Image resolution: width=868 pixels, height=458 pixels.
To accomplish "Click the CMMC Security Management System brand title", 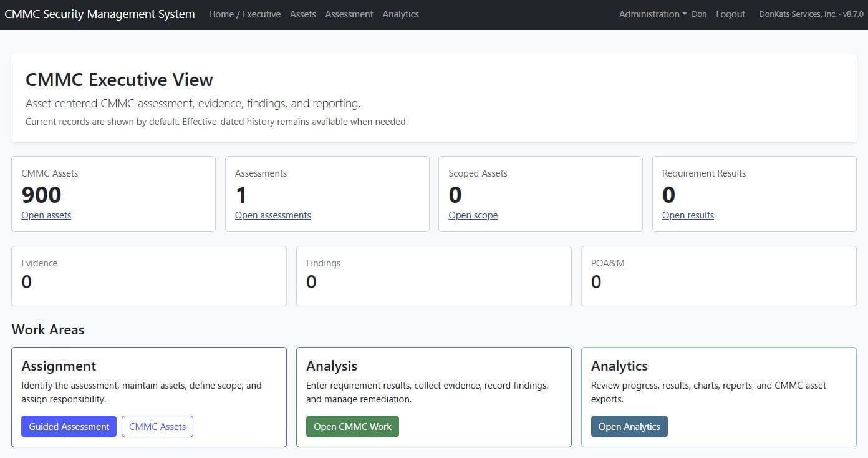I will point(100,14).
